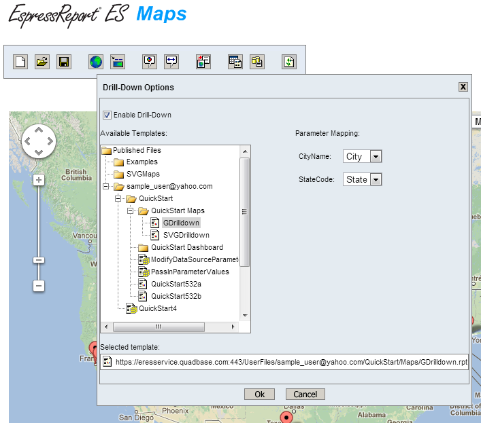Viewport: 481px width, 423px height.
Task: Select the ModifyDataSourceParameter template label
Action: (195, 260)
